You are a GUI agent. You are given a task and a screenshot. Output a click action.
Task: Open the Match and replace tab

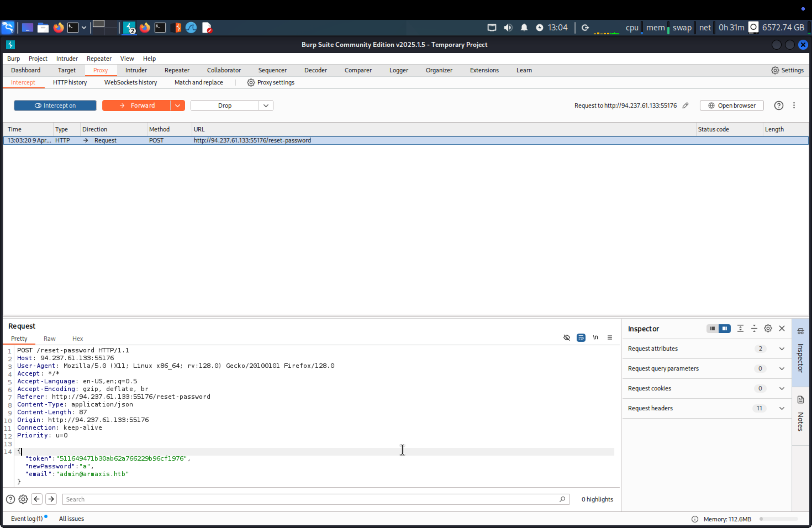coord(199,82)
